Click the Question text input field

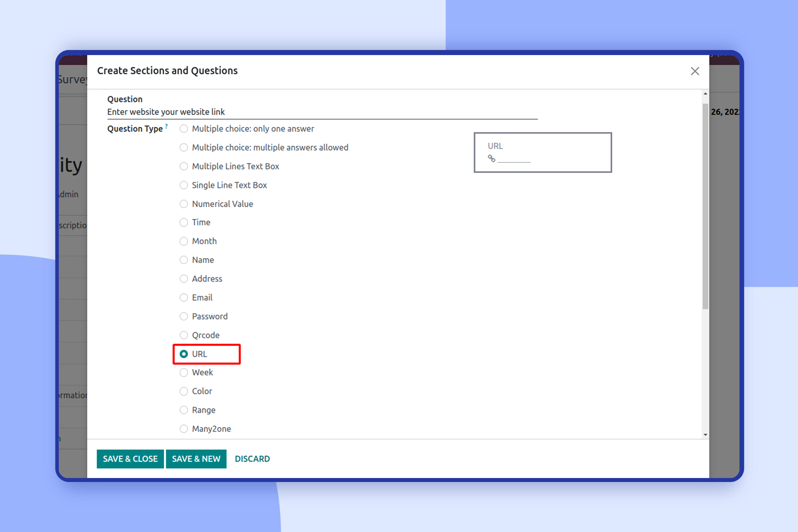coord(322,112)
